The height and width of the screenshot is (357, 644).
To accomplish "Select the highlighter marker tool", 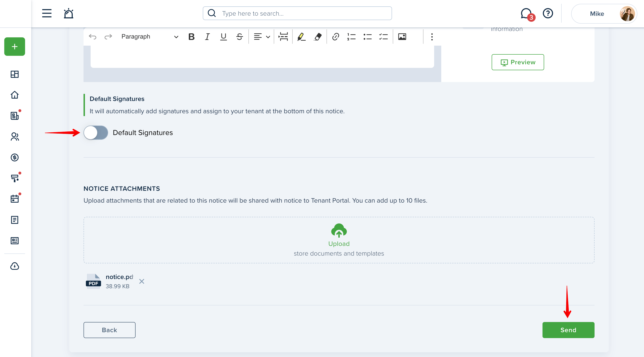I will 301,37.
